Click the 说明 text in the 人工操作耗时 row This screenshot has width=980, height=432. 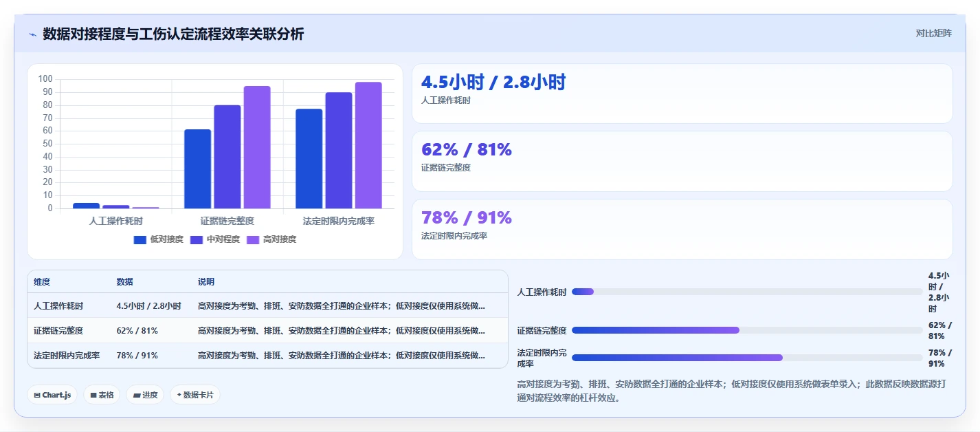pyautogui.click(x=342, y=306)
